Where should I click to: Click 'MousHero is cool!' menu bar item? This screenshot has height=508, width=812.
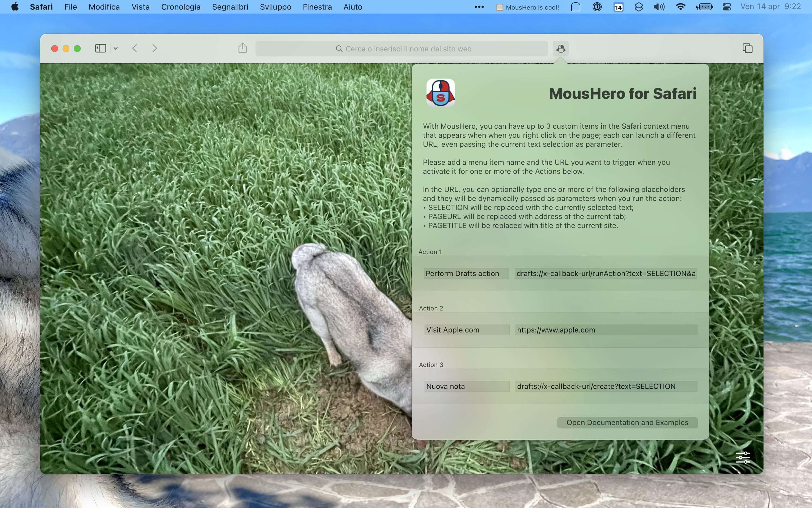click(528, 7)
